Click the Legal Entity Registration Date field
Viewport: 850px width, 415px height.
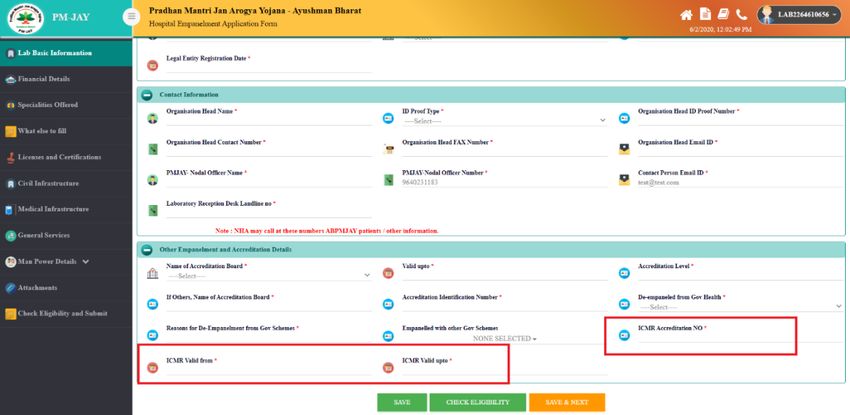click(268, 67)
